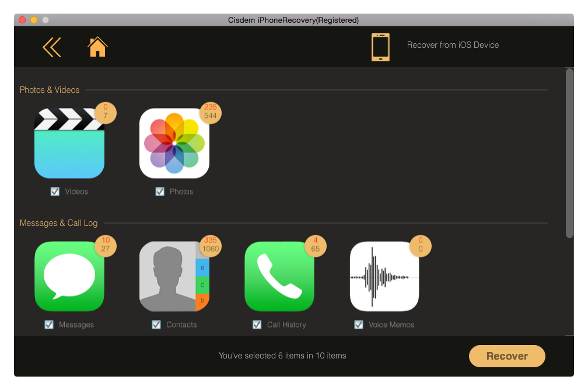Toggle the Contacts checkbox
Screen dimensions: 588x390
pyautogui.click(x=156, y=324)
